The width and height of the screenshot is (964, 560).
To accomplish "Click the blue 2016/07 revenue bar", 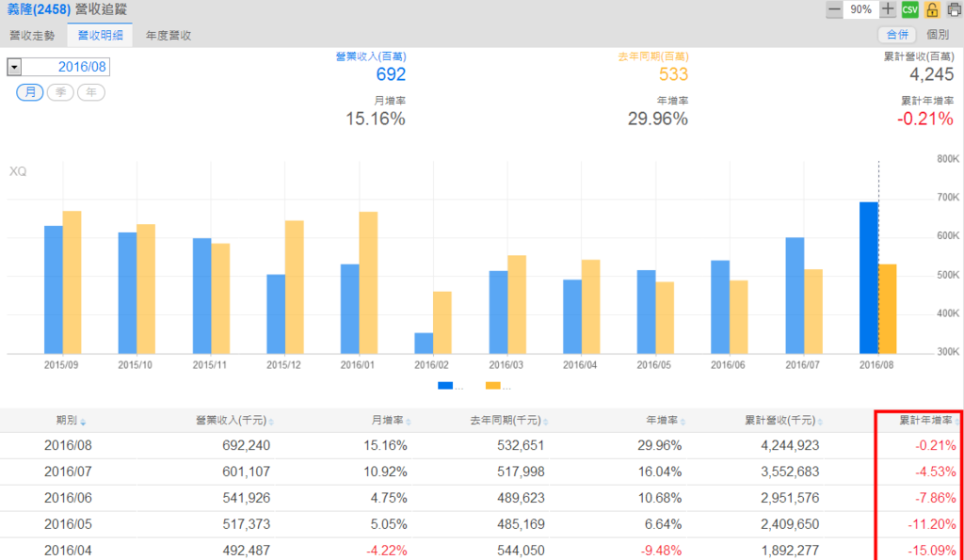I will coord(795,296).
